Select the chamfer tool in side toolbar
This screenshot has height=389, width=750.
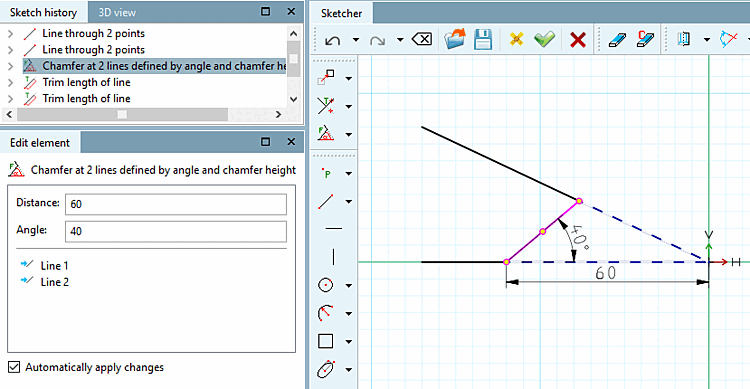pyautogui.click(x=326, y=133)
